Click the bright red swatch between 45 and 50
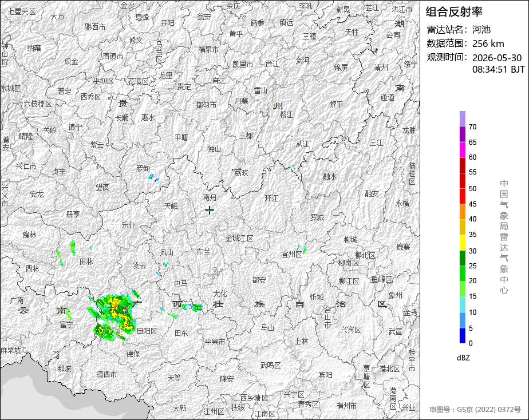Image resolution: width=529 pixels, height=420 pixels. pos(463,196)
